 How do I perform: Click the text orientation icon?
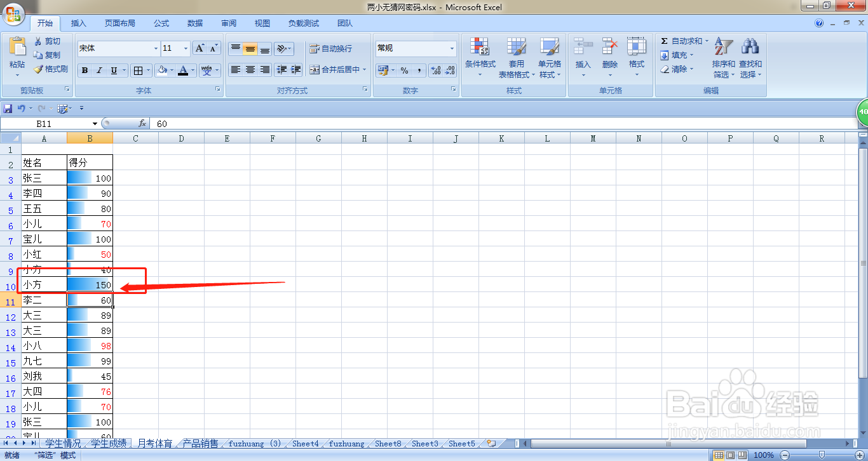click(x=281, y=48)
